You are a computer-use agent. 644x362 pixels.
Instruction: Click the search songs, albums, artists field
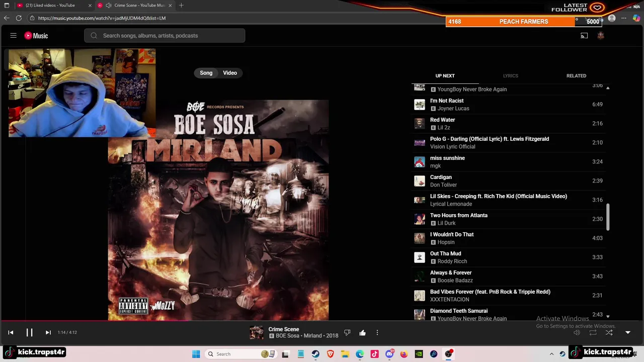click(165, 36)
